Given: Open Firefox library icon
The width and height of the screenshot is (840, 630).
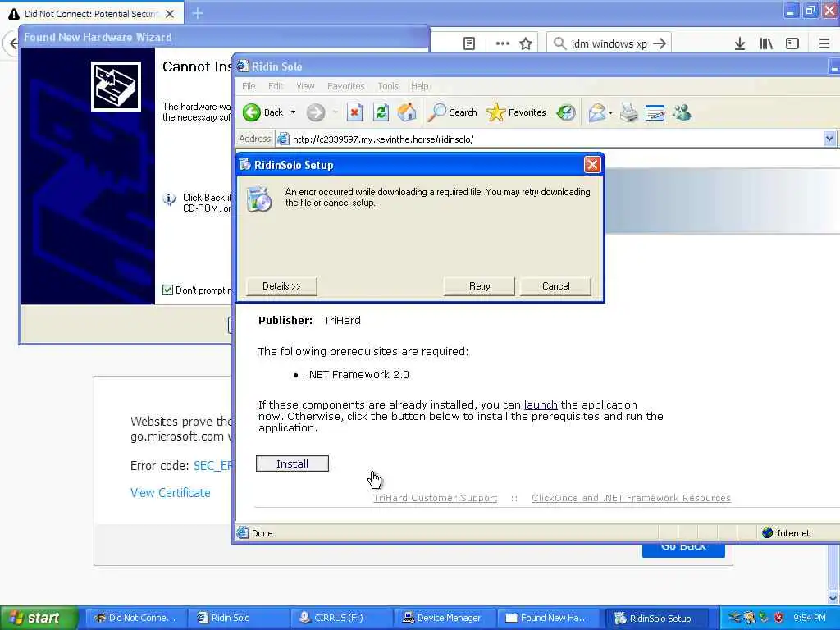Looking at the screenshot, I should [x=766, y=43].
